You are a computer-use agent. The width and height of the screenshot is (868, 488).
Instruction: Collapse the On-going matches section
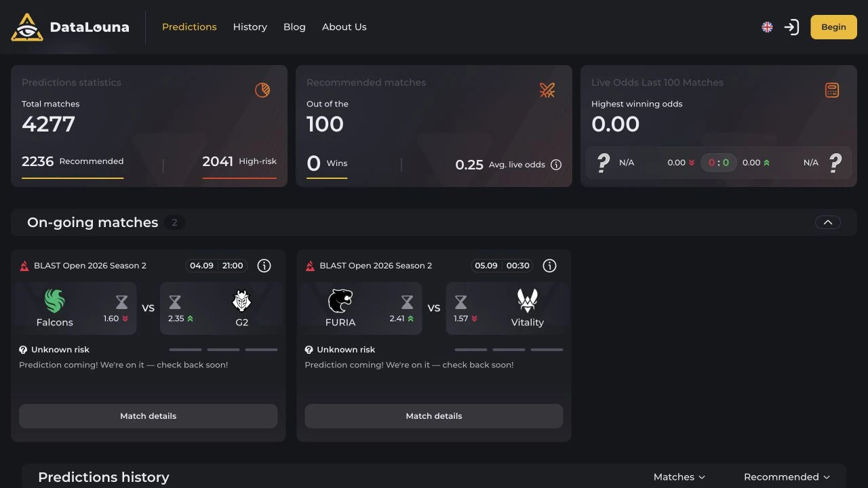point(827,222)
